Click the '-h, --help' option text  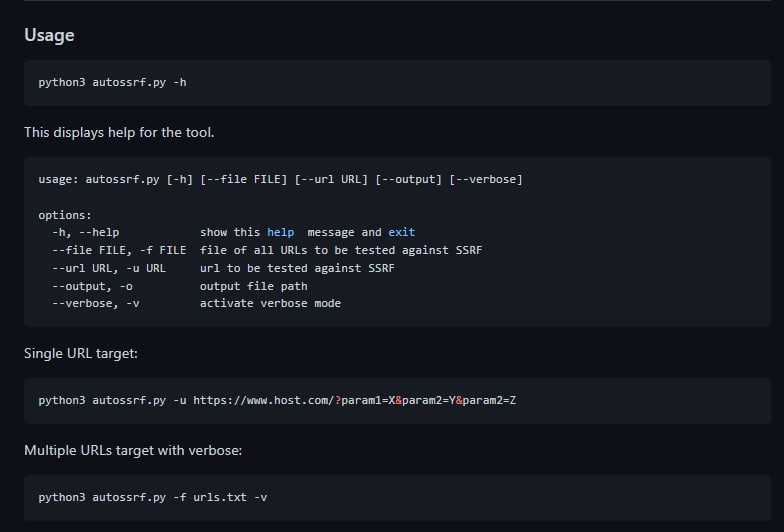pyautogui.click(x=85, y=232)
